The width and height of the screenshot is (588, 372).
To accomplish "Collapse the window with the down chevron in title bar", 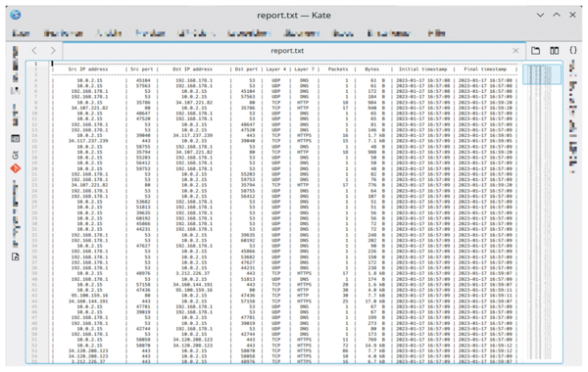I will click(x=540, y=15).
